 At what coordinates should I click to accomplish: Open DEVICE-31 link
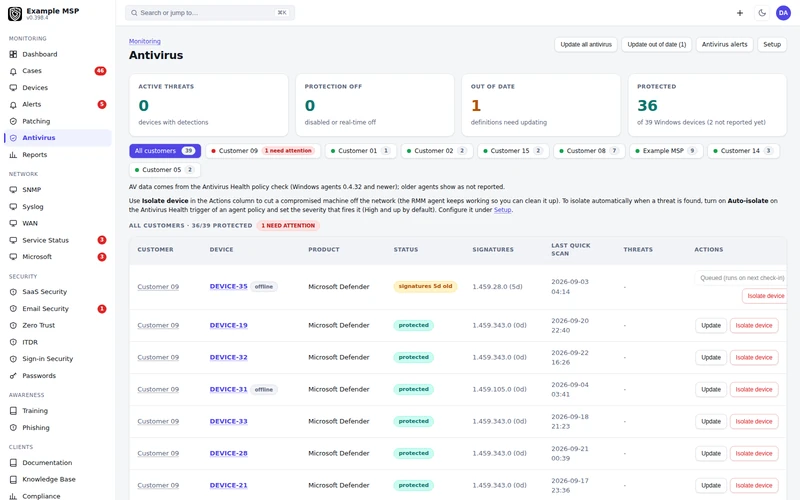(x=229, y=389)
